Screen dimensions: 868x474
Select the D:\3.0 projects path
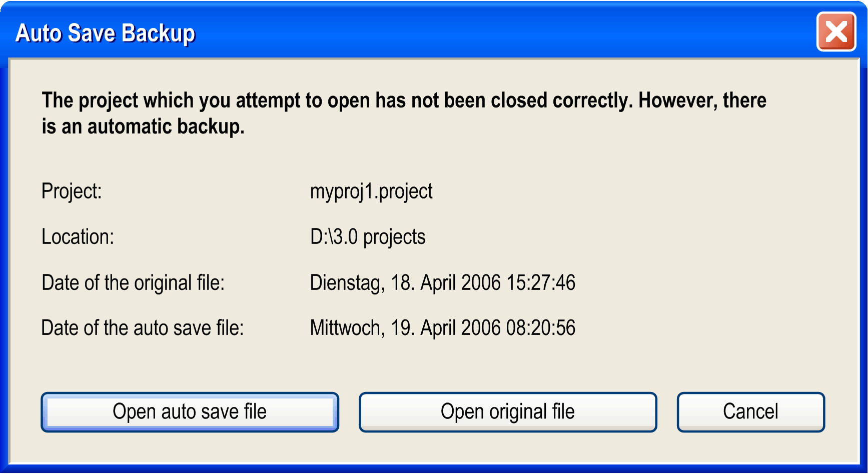[368, 237]
